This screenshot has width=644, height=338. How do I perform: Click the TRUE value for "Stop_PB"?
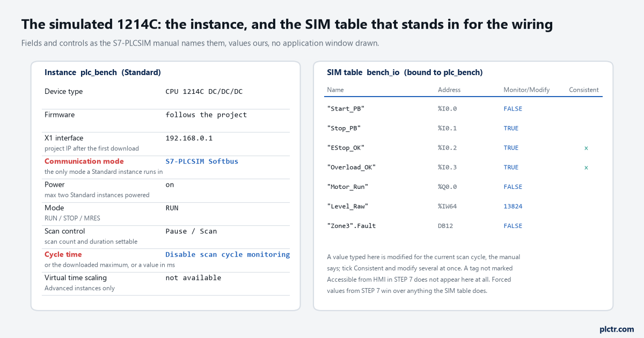tap(511, 128)
